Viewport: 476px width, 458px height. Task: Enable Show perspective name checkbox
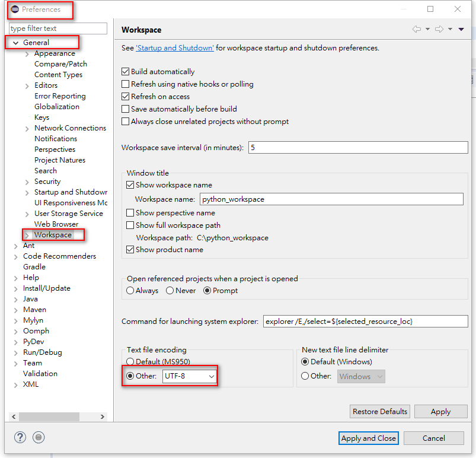click(130, 213)
